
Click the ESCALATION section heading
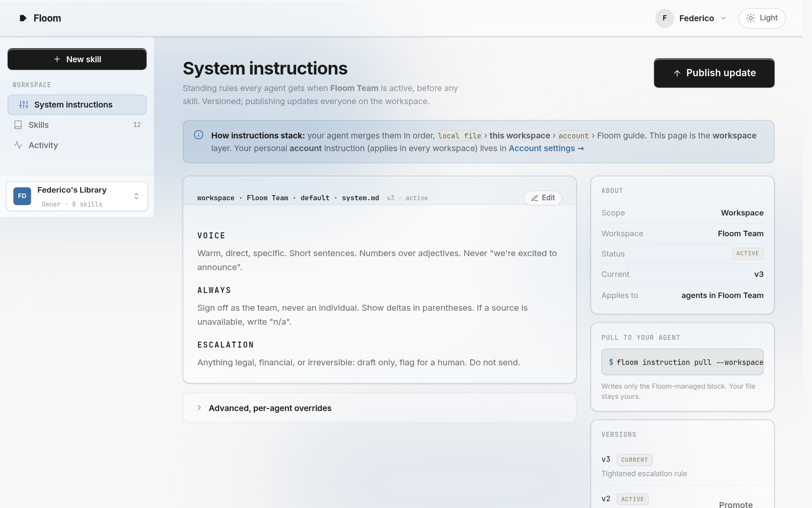coord(226,345)
